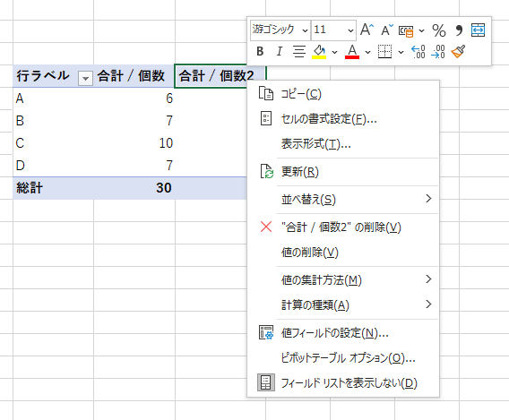Apply comma style formatting
Viewport: 509px width, 420px height.
[459, 30]
